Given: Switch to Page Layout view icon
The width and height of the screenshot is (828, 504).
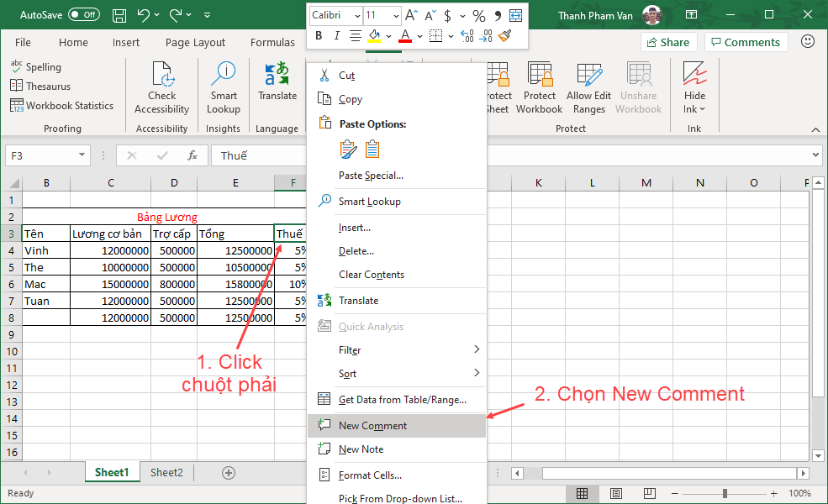Looking at the screenshot, I should click(x=615, y=493).
